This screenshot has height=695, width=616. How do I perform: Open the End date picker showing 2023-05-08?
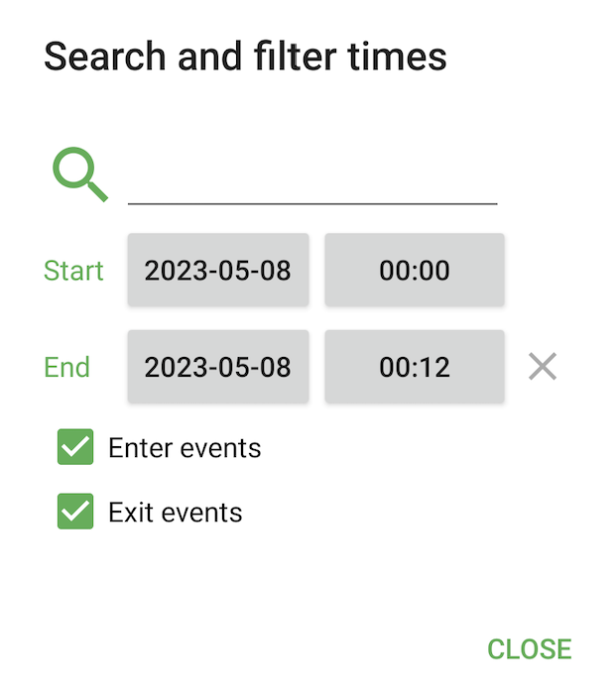(x=218, y=367)
